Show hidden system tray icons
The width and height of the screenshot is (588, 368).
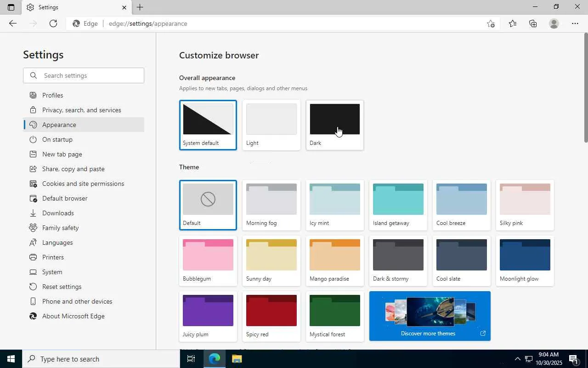click(517, 359)
